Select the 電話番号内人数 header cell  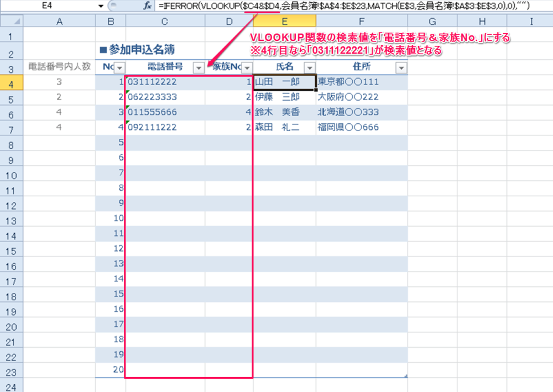59,67
